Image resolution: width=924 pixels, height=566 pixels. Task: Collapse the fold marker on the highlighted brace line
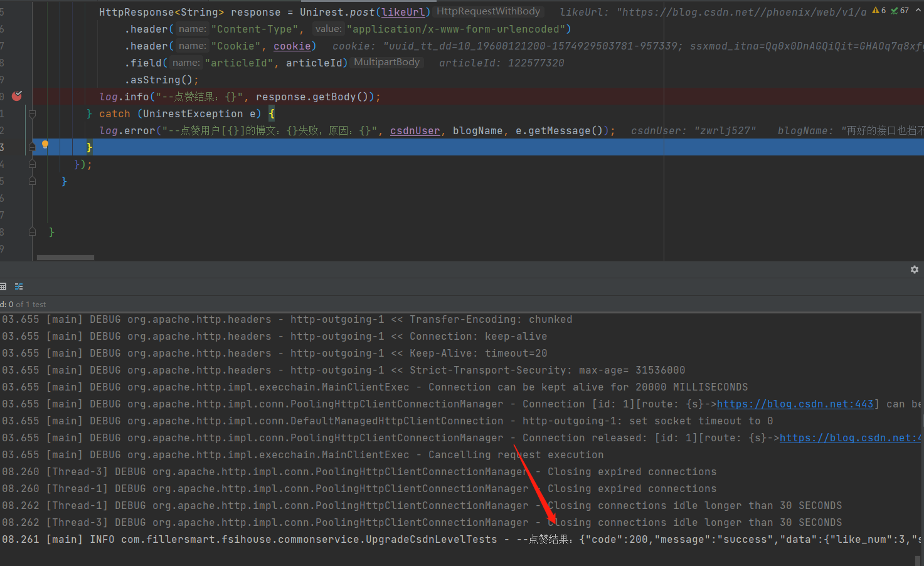tap(32, 147)
